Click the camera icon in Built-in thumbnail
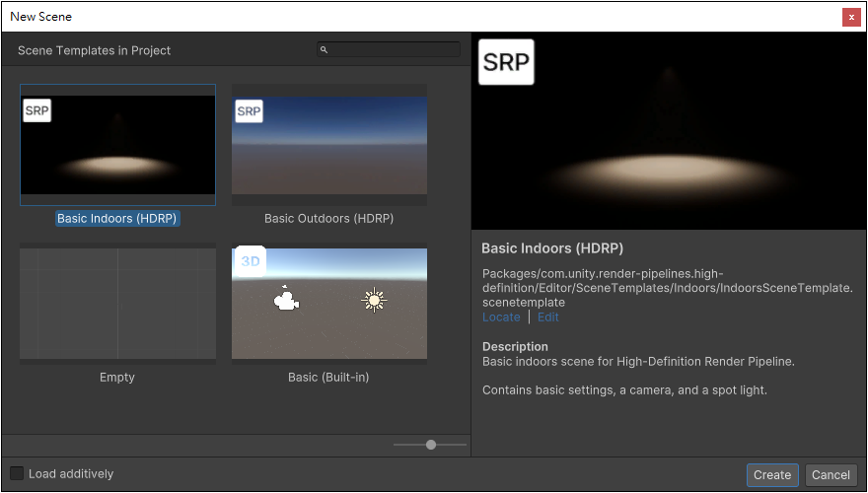Screen dimensions: 868x493 (x=286, y=300)
